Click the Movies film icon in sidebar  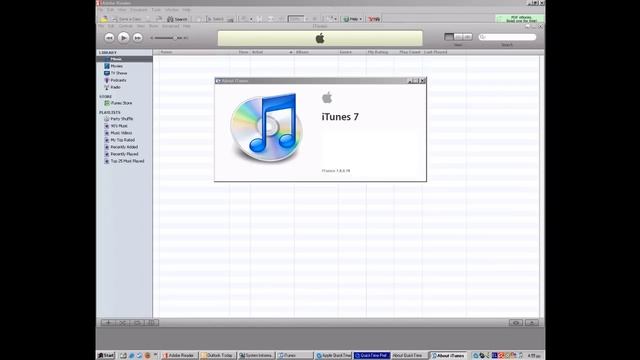tap(107, 66)
